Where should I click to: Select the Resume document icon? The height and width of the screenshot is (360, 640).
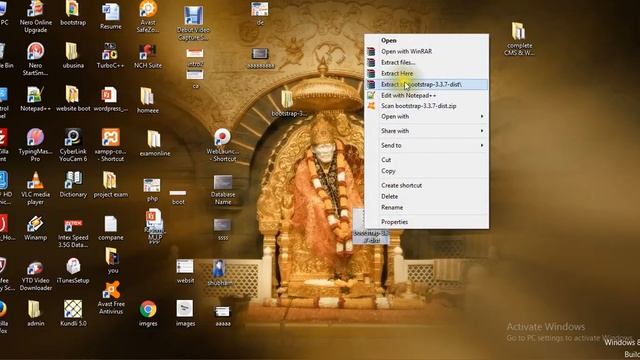(x=111, y=16)
